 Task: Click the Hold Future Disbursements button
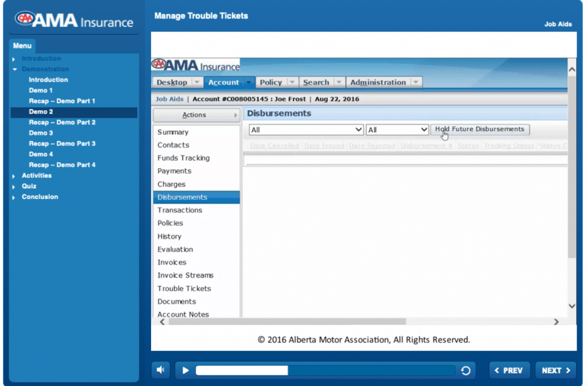479,130
